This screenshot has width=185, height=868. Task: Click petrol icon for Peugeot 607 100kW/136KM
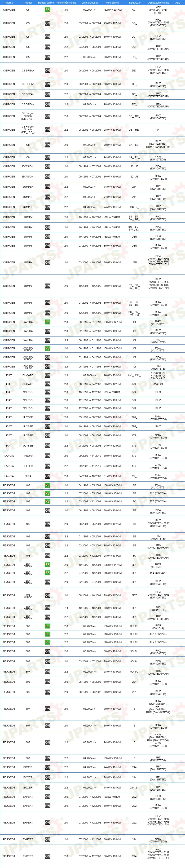pyautogui.click(x=48, y=626)
